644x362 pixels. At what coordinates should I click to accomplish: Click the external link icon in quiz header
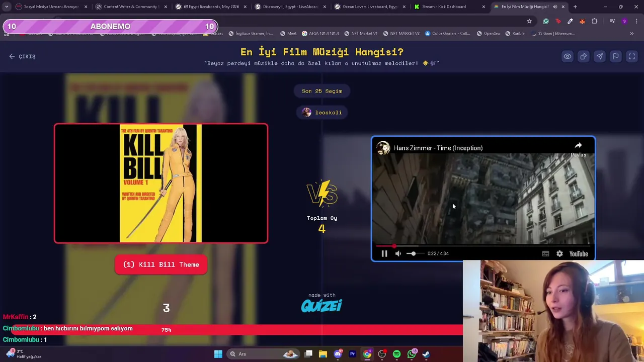584,56
